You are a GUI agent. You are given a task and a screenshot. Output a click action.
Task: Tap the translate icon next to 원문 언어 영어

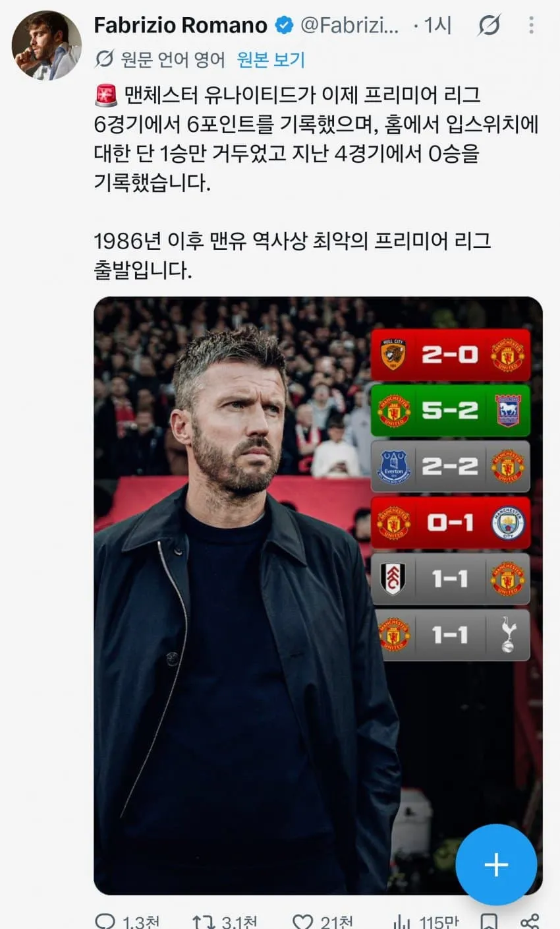click(104, 60)
